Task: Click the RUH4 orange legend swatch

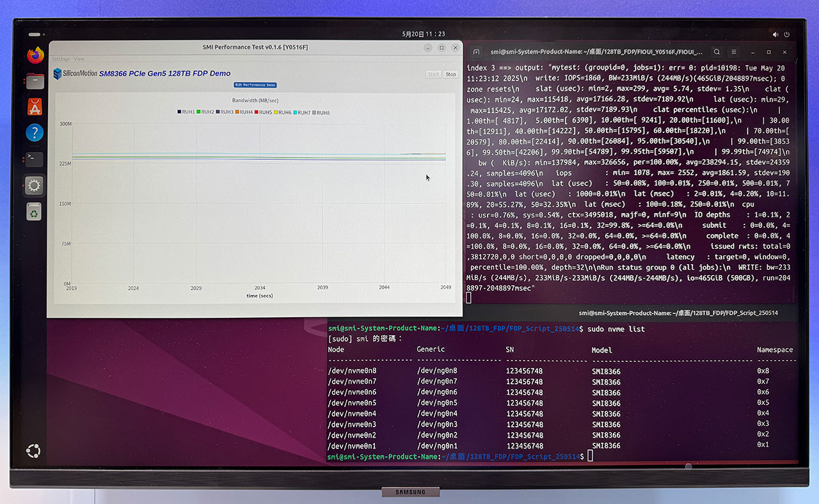Action: (237, 113)
